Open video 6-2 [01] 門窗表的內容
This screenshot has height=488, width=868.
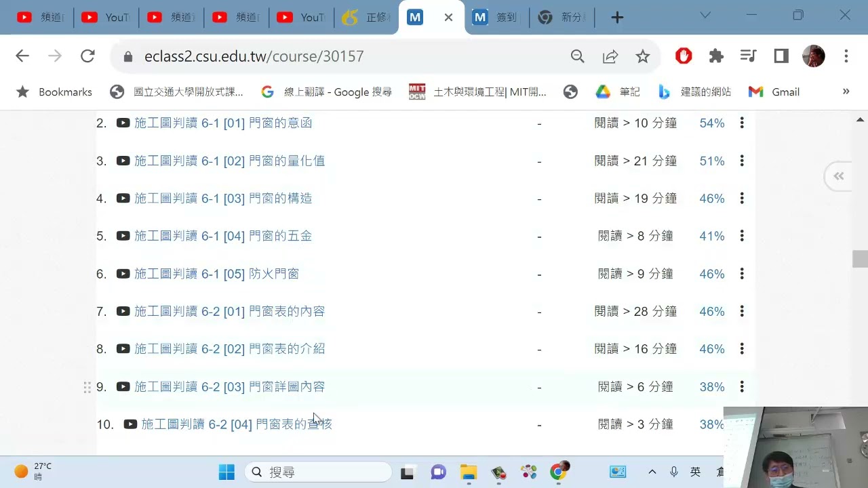[229, 311]
